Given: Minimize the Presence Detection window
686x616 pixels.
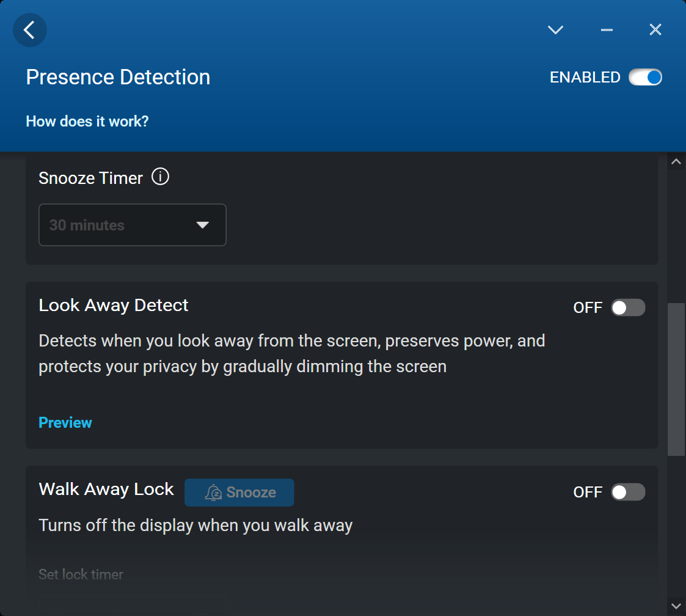Looking at the screenshot, I should 607,30.
